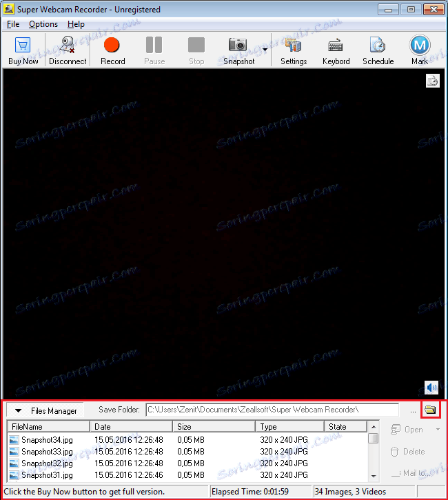Sort by Size column header
The height and width of the screenshot is (500, 448).
pyautogui.click(x=214, y=427)
